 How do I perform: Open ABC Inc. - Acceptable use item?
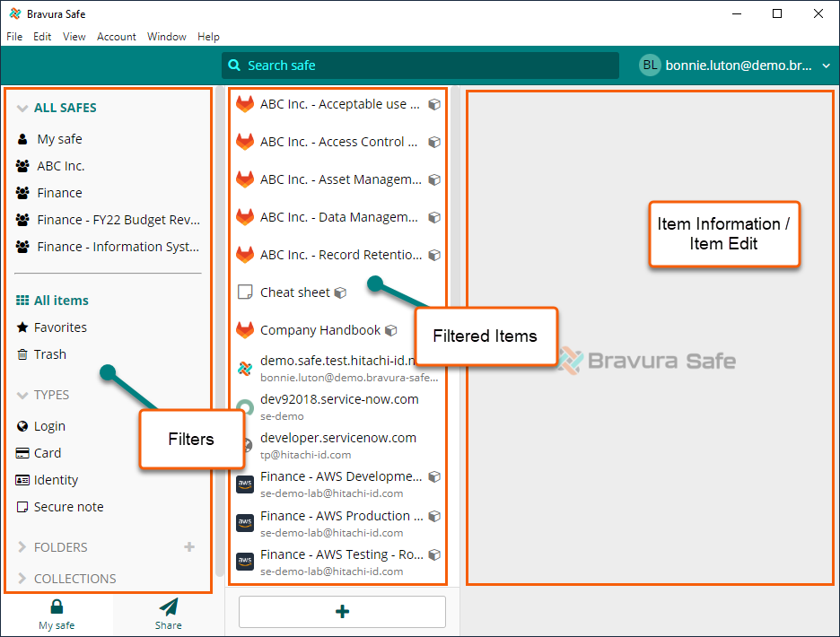[338, 104]
